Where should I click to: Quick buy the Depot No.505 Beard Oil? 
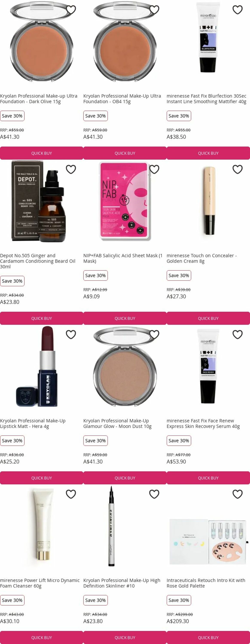pos(41,318)
